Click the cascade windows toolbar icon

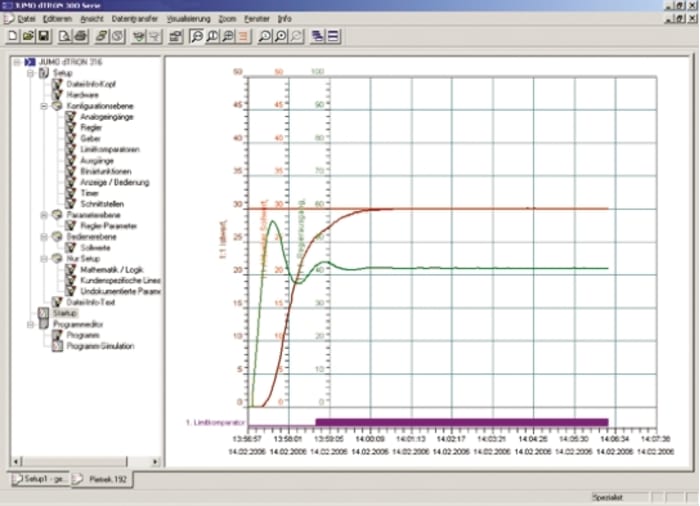click(x=317, y=36)
